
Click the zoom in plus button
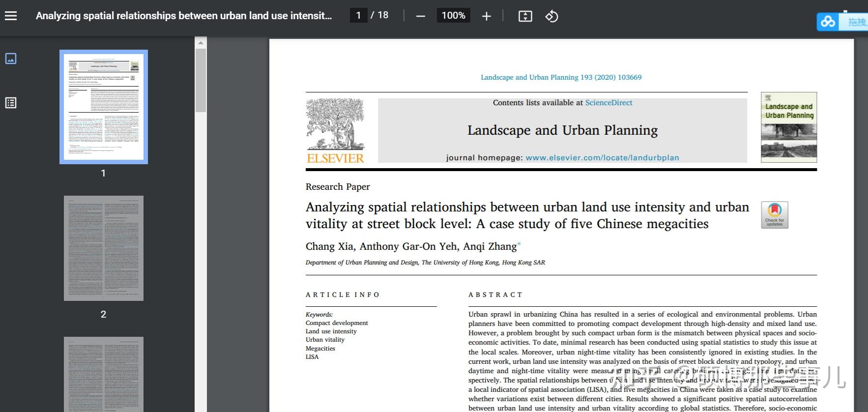[487, 16]
